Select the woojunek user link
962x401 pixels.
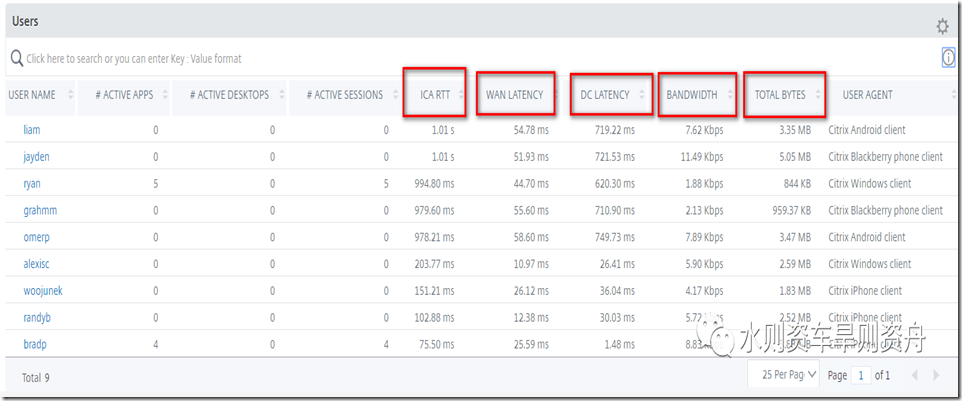pyautogui.click(x=43, y=291)
